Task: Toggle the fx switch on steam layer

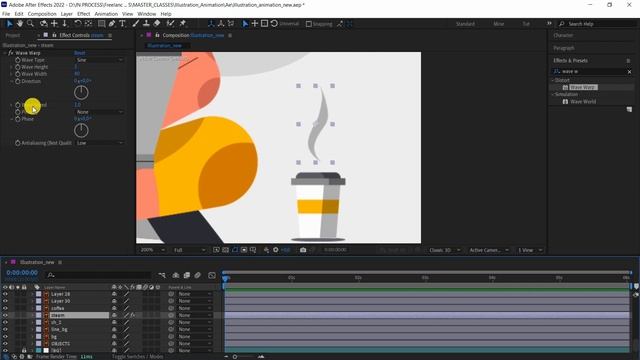Action: point(133,315)
